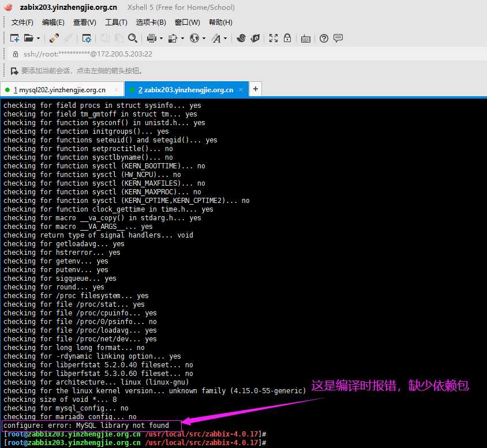Click the color scheme icon
Viewport: 487px width, 448px height.
coord(173,38)
